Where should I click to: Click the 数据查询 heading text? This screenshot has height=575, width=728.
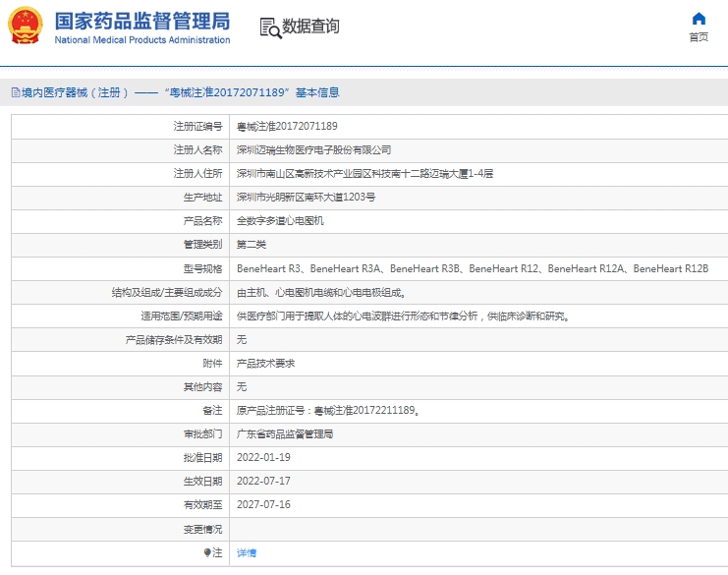click(x=310, y=27)
